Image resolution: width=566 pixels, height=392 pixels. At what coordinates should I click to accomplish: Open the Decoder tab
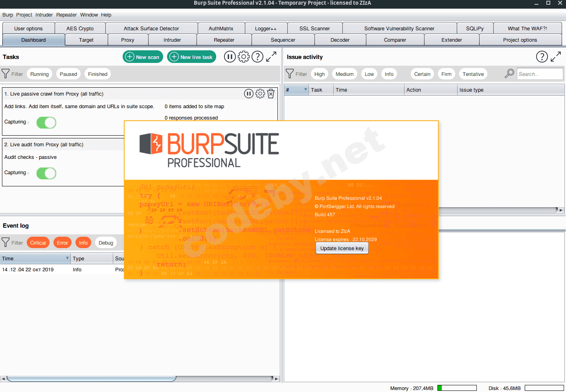click(x=340, y=40)
